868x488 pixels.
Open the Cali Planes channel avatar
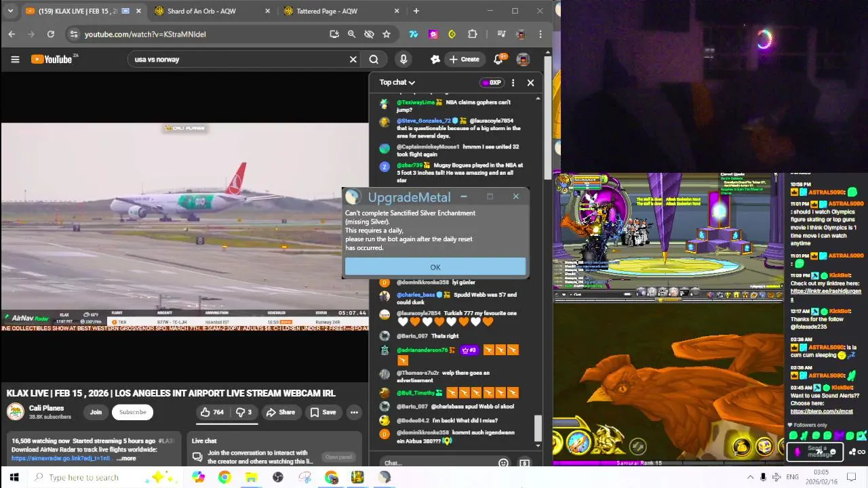[x=15, y=411]
